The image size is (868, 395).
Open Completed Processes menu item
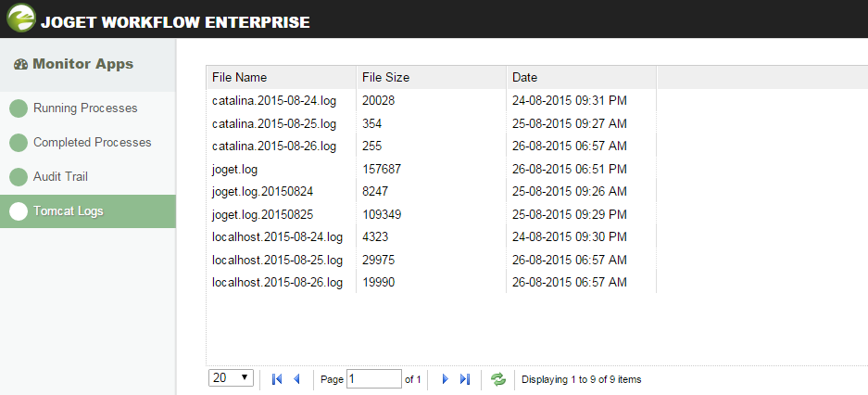tap(92, 143)
